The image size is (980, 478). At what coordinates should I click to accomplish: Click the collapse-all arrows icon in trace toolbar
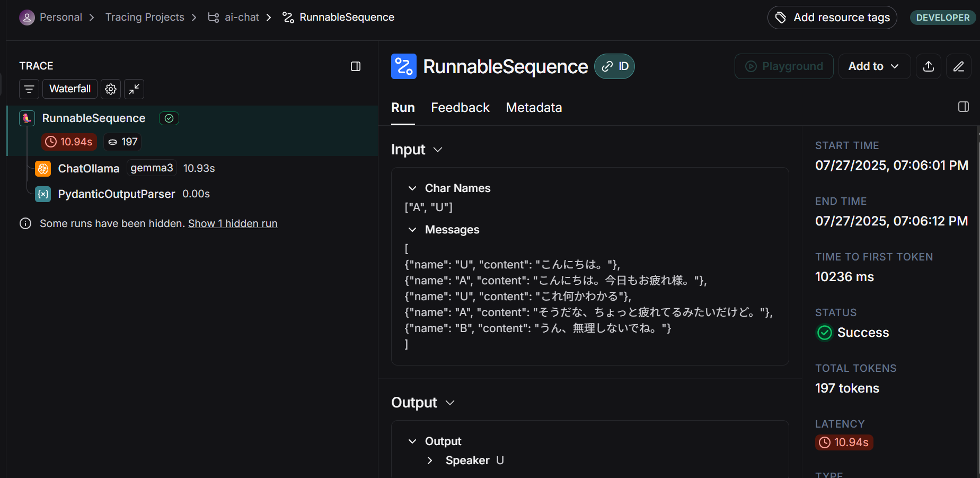tap(134, 89)
